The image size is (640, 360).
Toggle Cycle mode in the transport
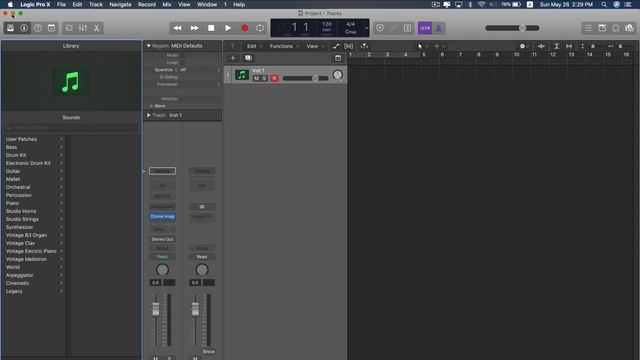coord(260,28)
